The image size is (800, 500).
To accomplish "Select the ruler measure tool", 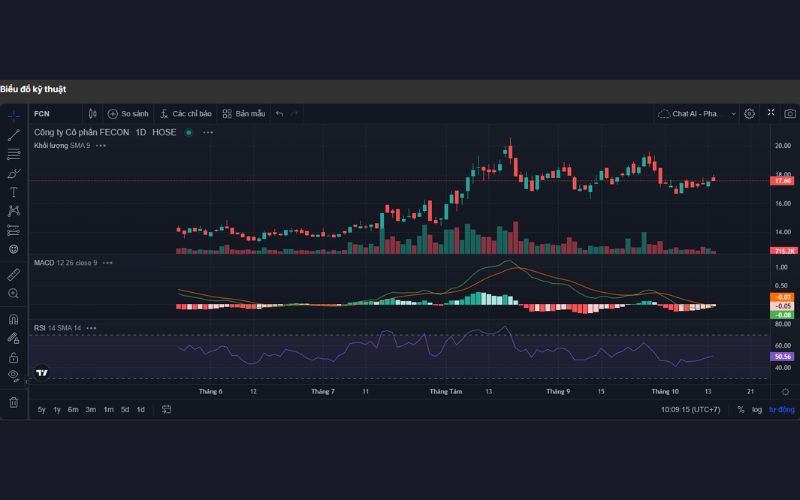I will [14, 273].
